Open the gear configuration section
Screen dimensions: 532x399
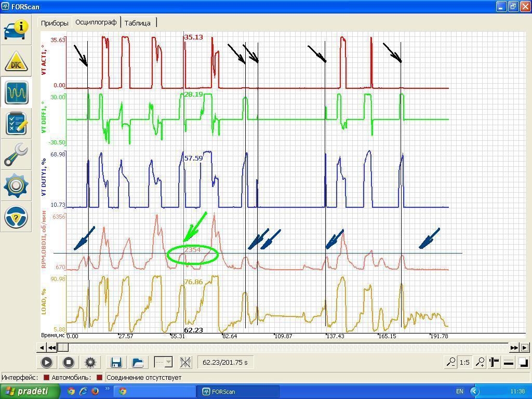pos(16,185)
